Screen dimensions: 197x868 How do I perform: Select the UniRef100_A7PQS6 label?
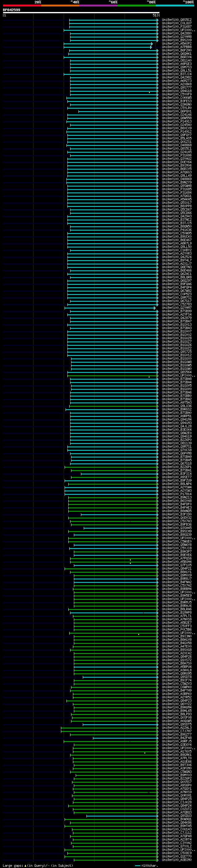(x=176, y=558)
